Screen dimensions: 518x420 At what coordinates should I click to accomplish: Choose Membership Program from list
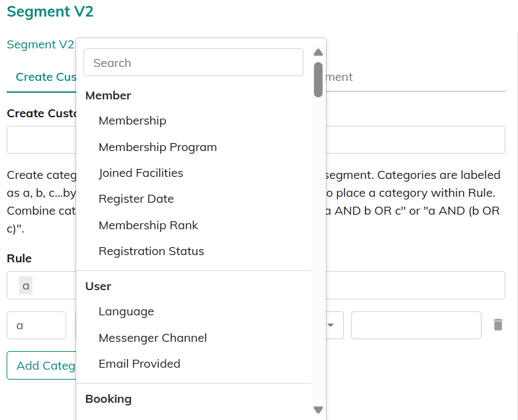158,147
